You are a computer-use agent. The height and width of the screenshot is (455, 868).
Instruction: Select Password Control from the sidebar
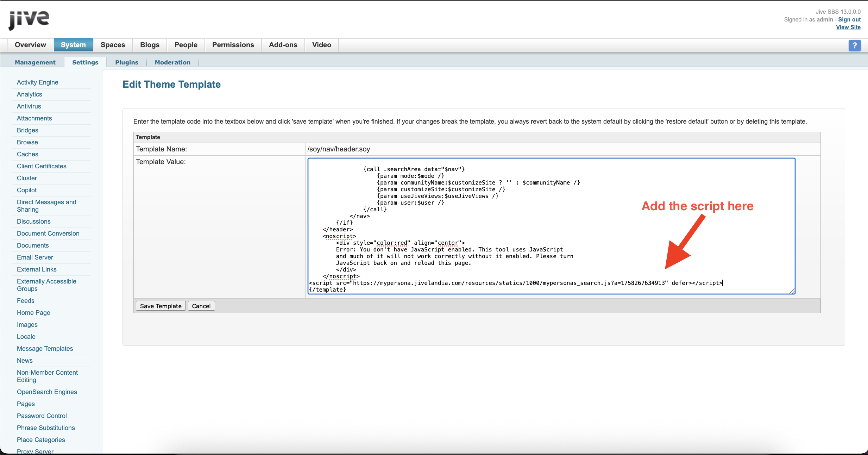coord(42,416)
